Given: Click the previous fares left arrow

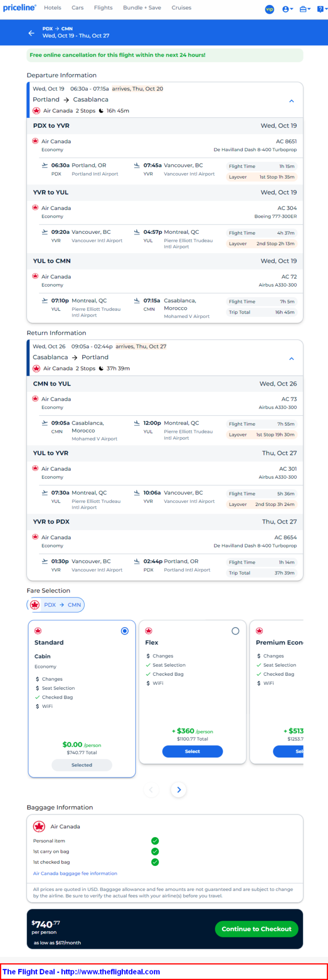Looking at the screenshot, I should 151,790.
